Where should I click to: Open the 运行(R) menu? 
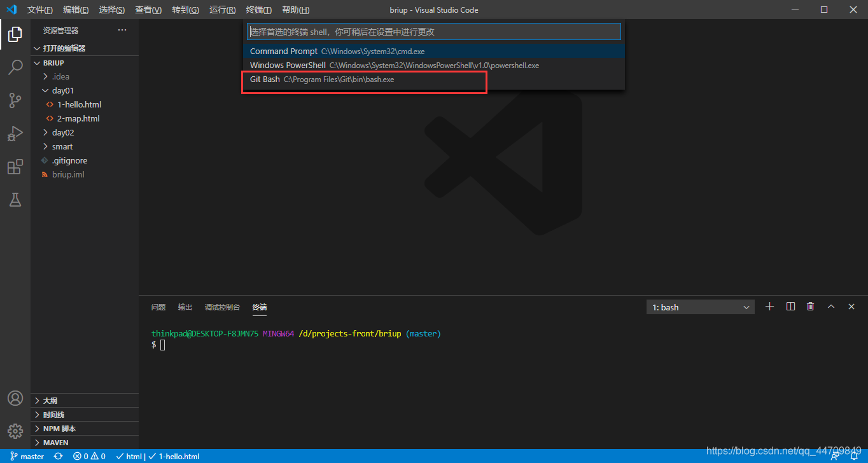222,10
